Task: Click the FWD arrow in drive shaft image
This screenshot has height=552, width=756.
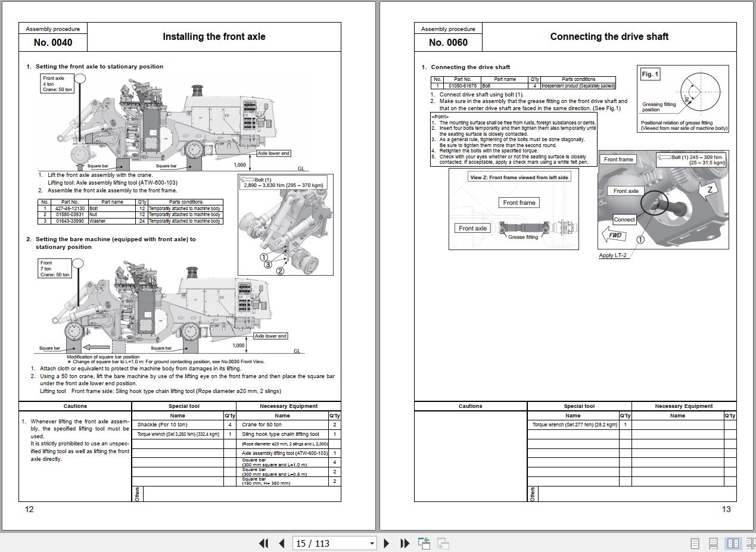Action: 614,235
